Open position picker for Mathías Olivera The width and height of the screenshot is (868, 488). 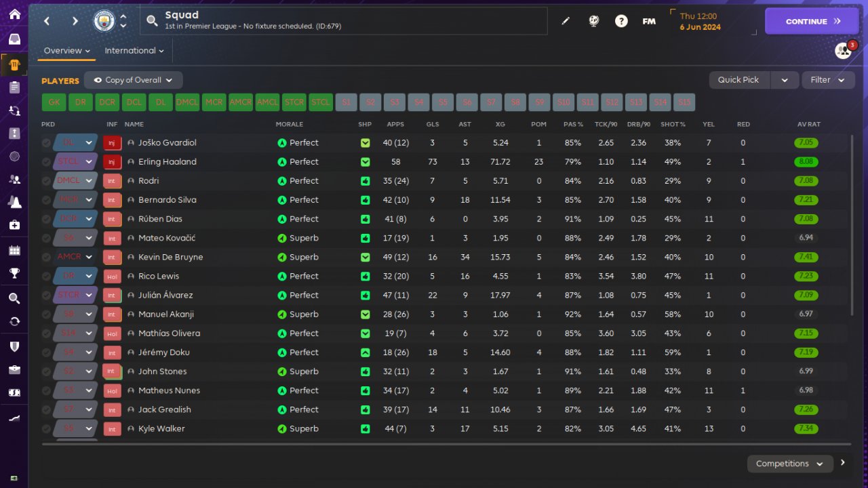coord(75,333)
